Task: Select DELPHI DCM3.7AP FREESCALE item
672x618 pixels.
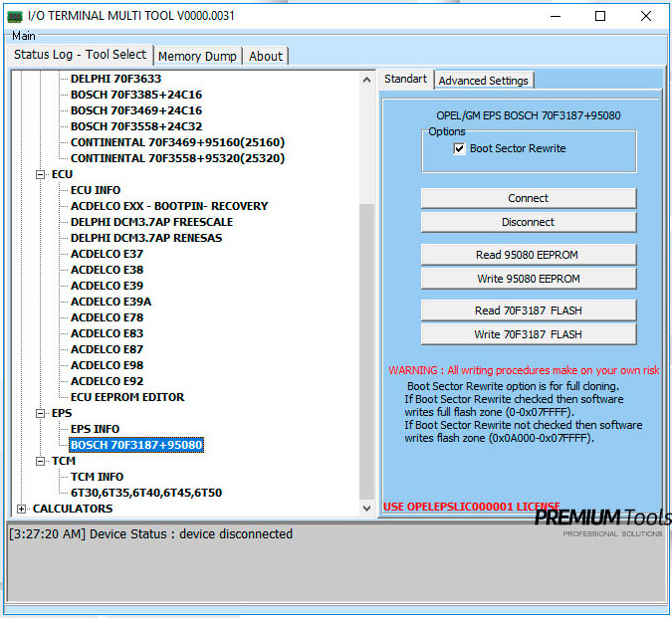Action: (151, 222)
